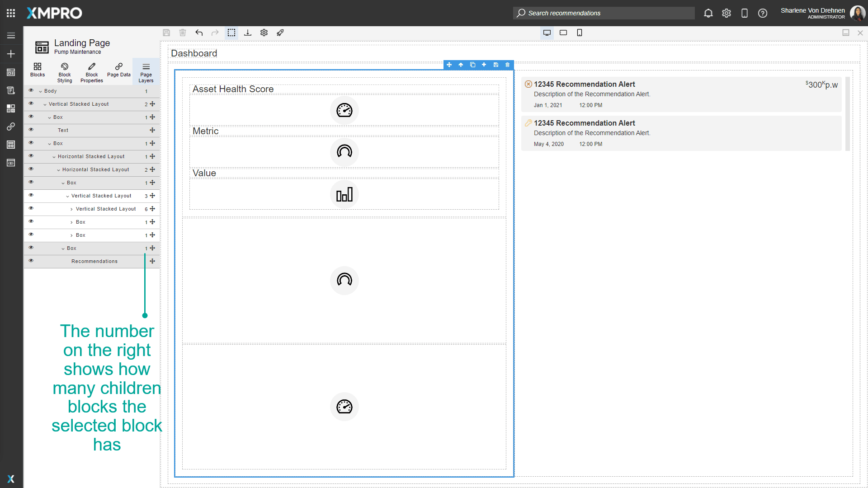Switch to tablet landscape preview
The image size is (868, 488).
[x=563, y=33]
